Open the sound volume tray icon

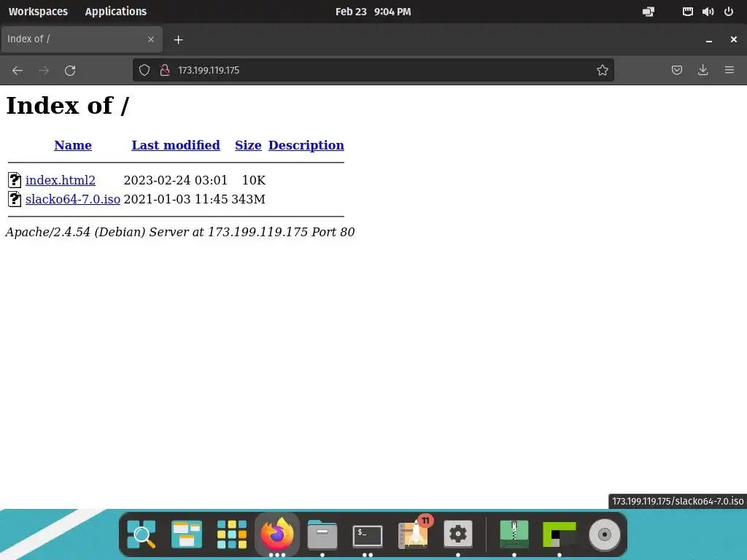708,12
